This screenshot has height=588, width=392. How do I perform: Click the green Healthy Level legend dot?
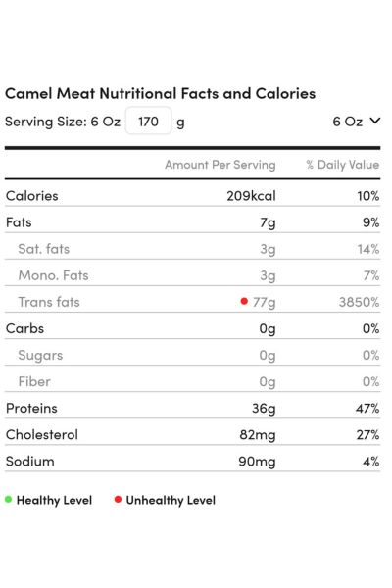(x=8, y=499)
